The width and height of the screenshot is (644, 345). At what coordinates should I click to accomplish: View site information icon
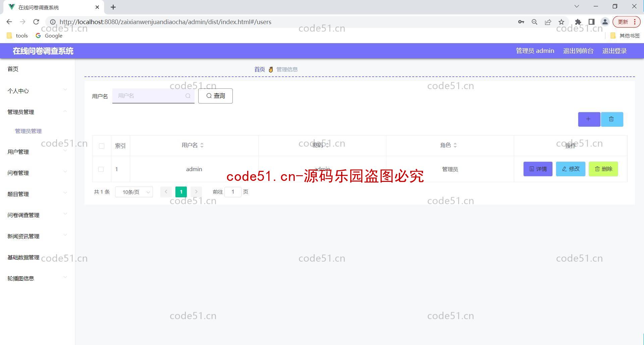click(x=53, y=22)
